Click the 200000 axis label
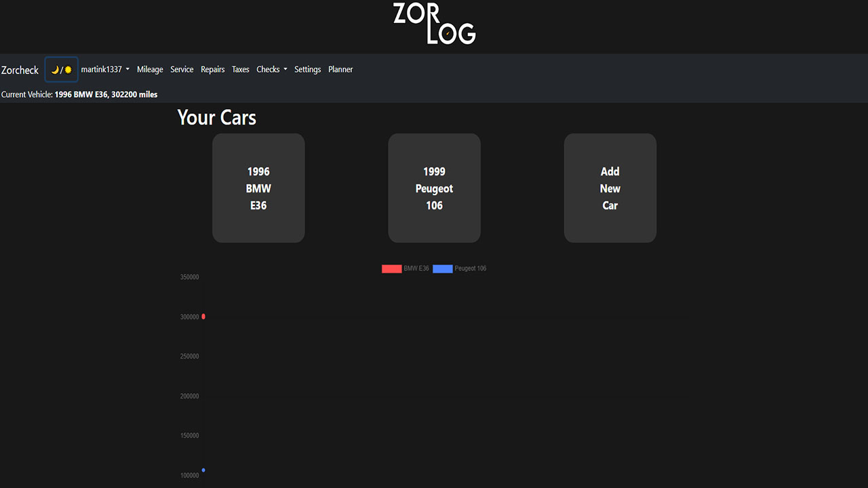868x488 pixels. pyautogui.click(x=190, y=396)
